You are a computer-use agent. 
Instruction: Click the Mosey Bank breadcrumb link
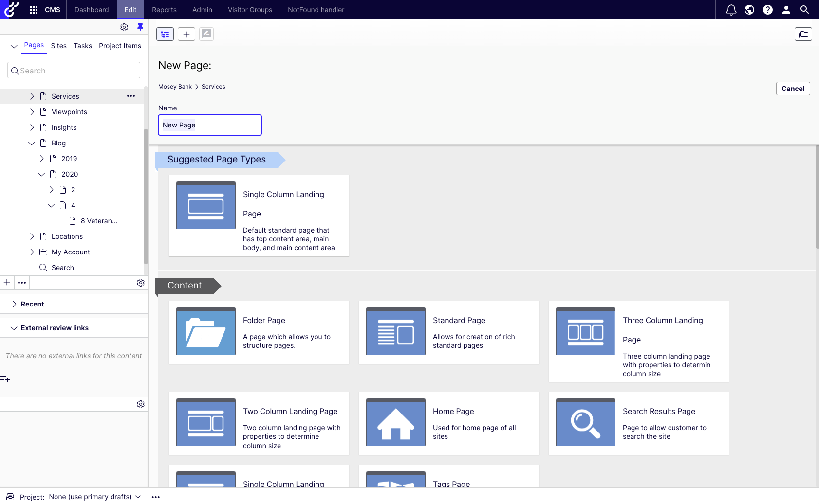click(x=175, y=86)
